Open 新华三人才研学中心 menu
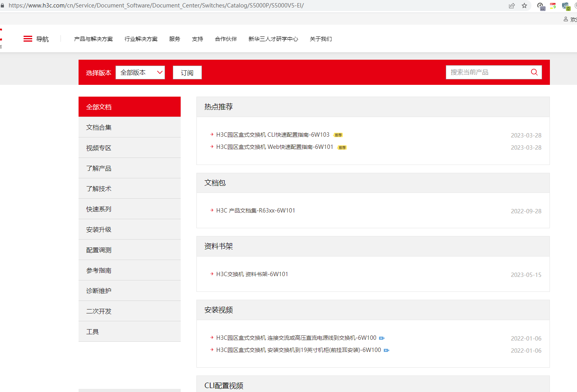 [x=273, y=39]
